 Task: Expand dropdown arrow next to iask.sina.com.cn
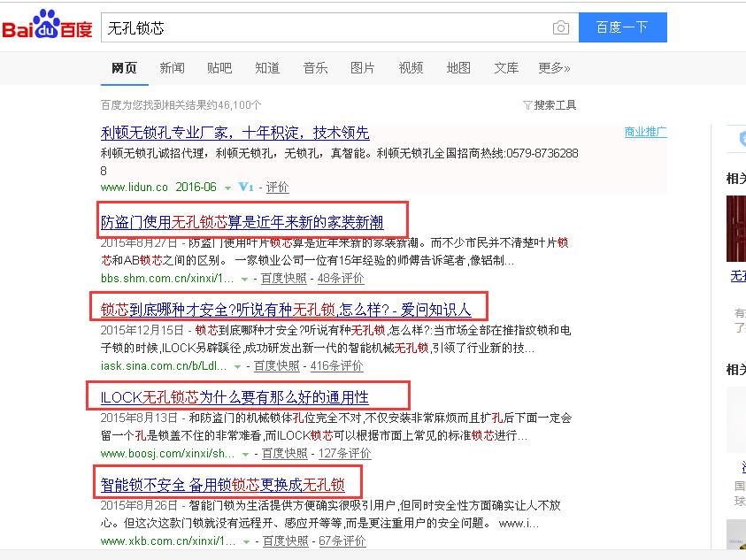237,367
